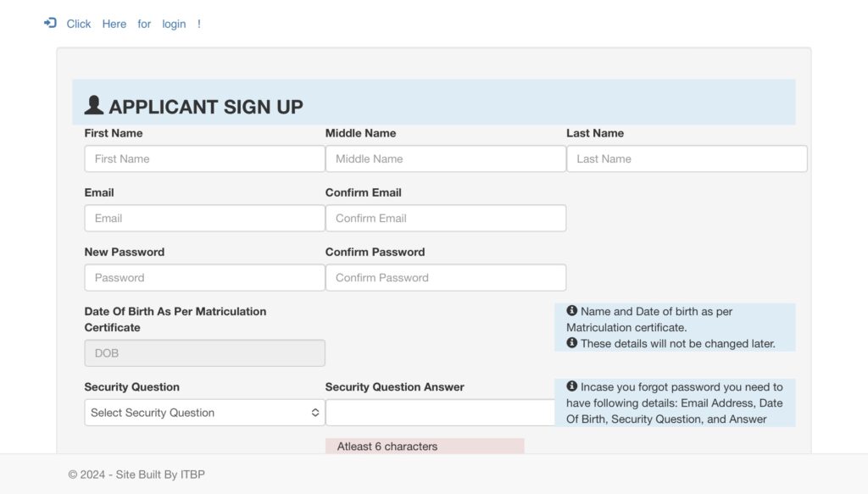This screenshot has width=868, height=494.
Task: Click info icon beside Name and Date of birth note
Action: pyautogui.click(x=572, y=311)
